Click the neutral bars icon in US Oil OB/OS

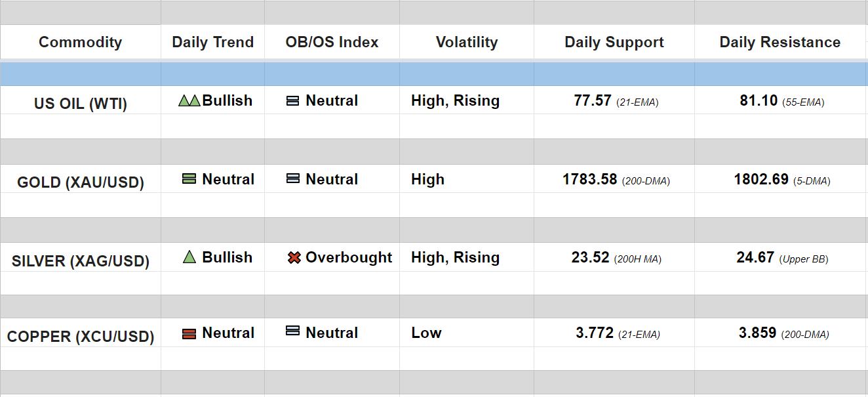[293, 101]
